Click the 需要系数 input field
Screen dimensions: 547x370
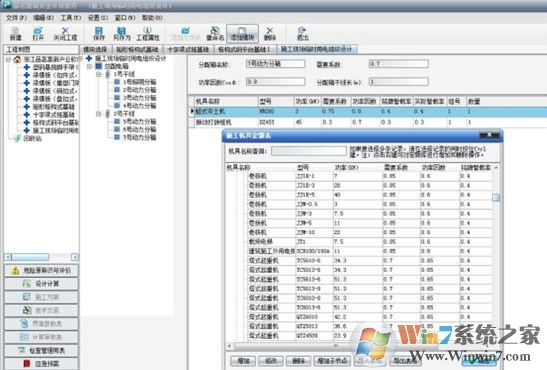(398, 64)
